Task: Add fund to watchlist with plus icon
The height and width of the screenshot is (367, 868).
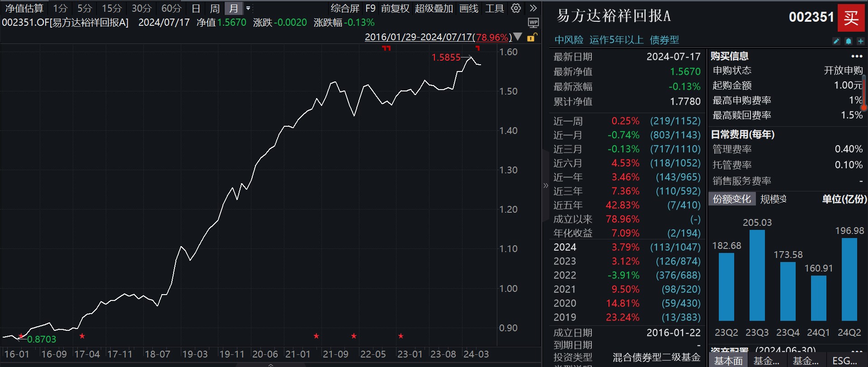Action: pyautogui.click(x=861, y=41)
